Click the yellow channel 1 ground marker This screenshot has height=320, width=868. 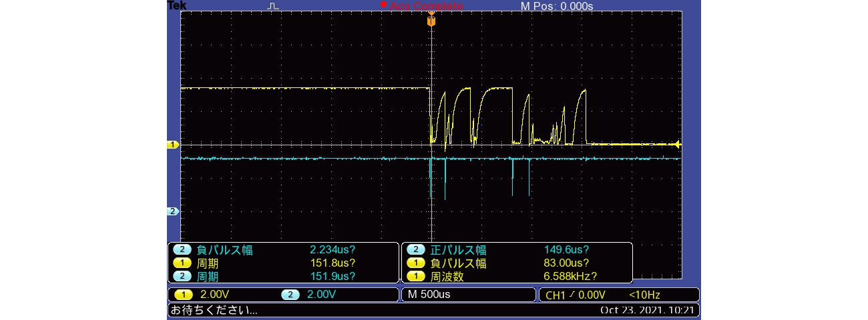tap(173, 145)
